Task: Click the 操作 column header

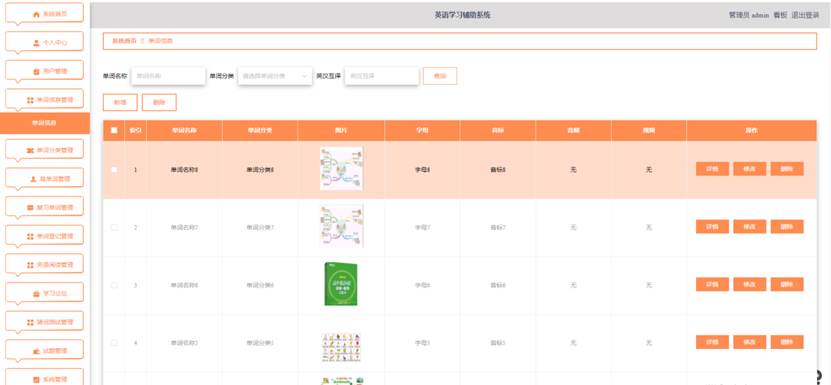Action: pos(751,130)
